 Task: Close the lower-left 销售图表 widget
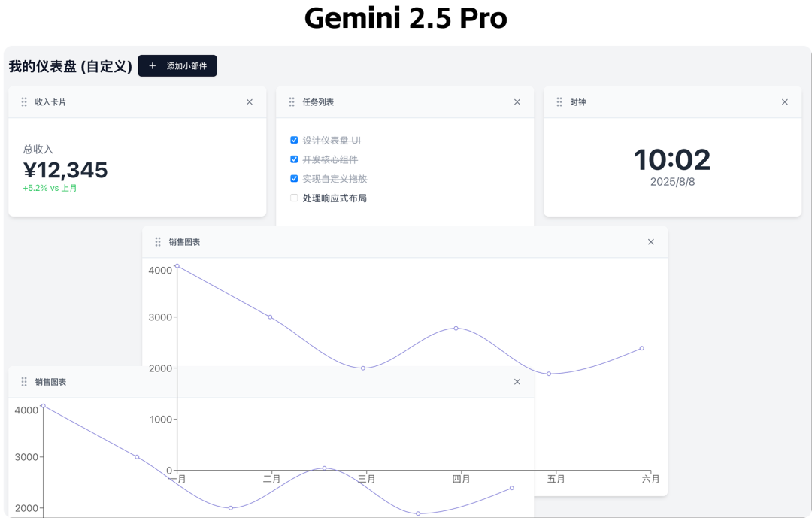517,382
